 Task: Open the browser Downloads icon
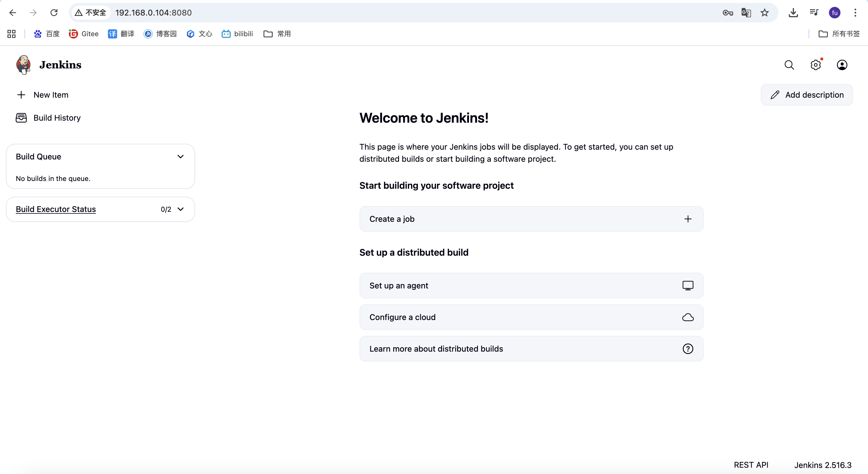(793, 12)
